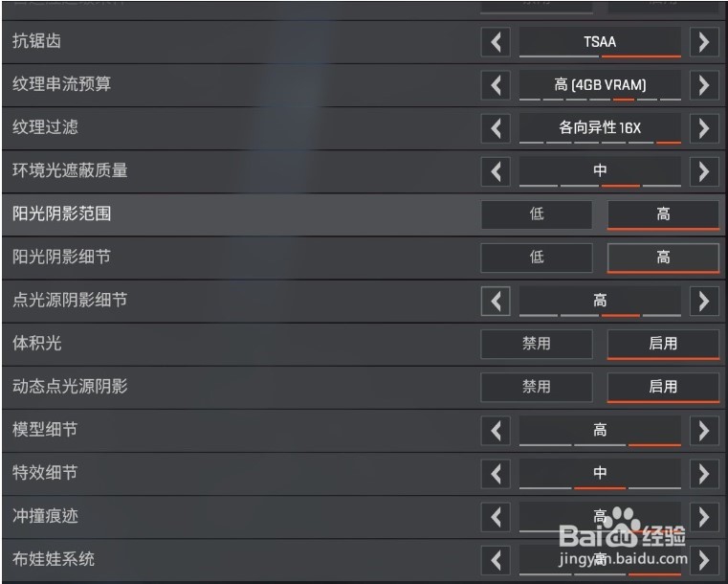Click 高 button for 阳光阴影范围
The height and width of the screenshot is (584, 728).
663,214
